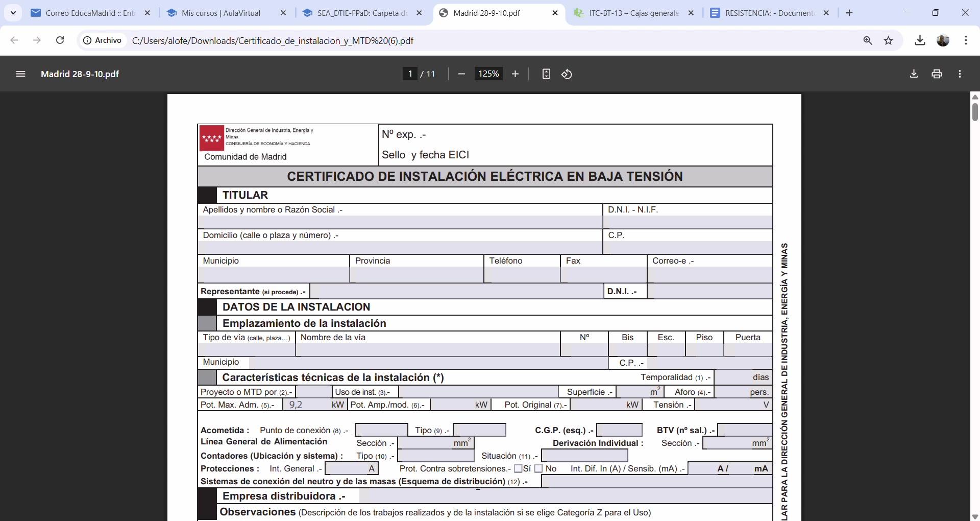Screen dimensions: 980x521
Task: Open Chrome's three-dot browser menu
Action: [x=966, y=41]
